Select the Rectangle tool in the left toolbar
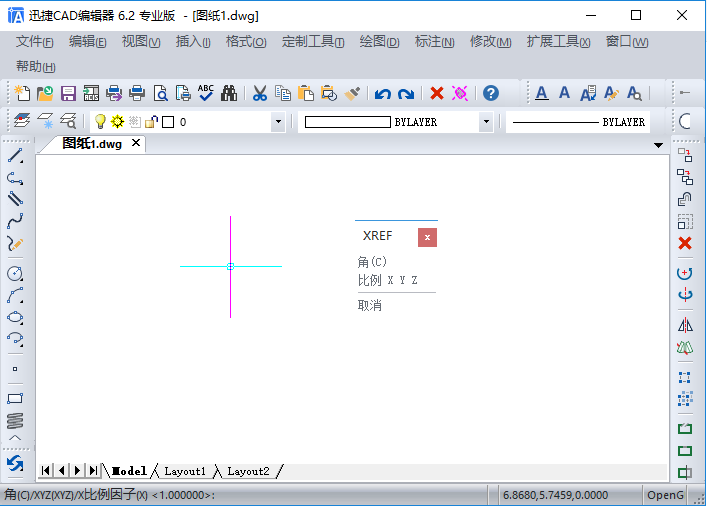The width and height of the screenshot is (707, 507). (x=15, y=399)
